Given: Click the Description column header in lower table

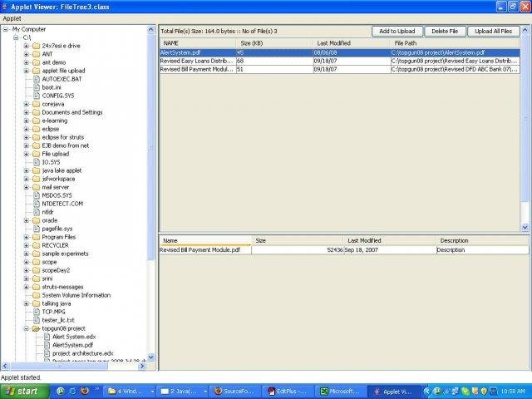Looking at the screenshot, I should pos(482,240).
